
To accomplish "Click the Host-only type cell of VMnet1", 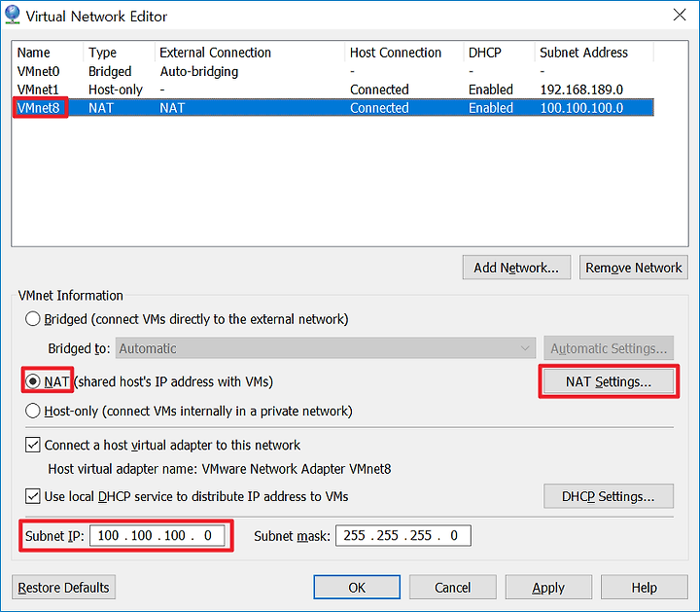I will [x=115, y=90].
